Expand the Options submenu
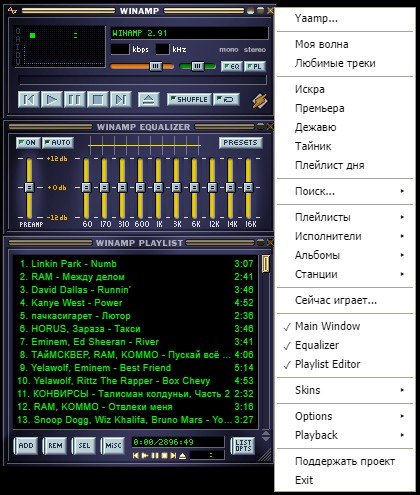Screen dimensions: 420x495 tap(345, 416)
